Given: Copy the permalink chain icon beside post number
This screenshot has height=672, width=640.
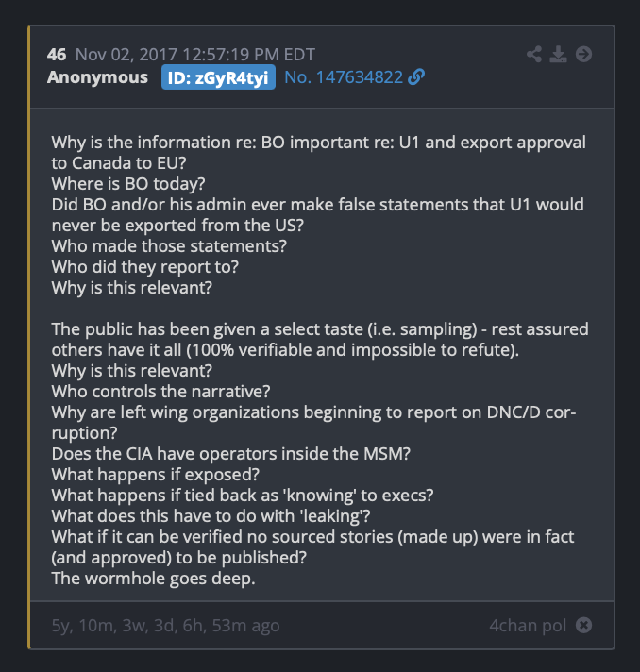Looking at the screenshot, I should coord(416,77).
